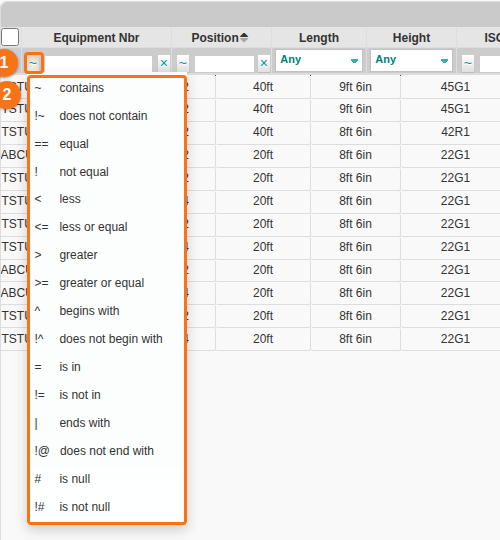The width and height of the screenshot is (500, 540).
Task: Click the Length column header
Action: [319, 38]
